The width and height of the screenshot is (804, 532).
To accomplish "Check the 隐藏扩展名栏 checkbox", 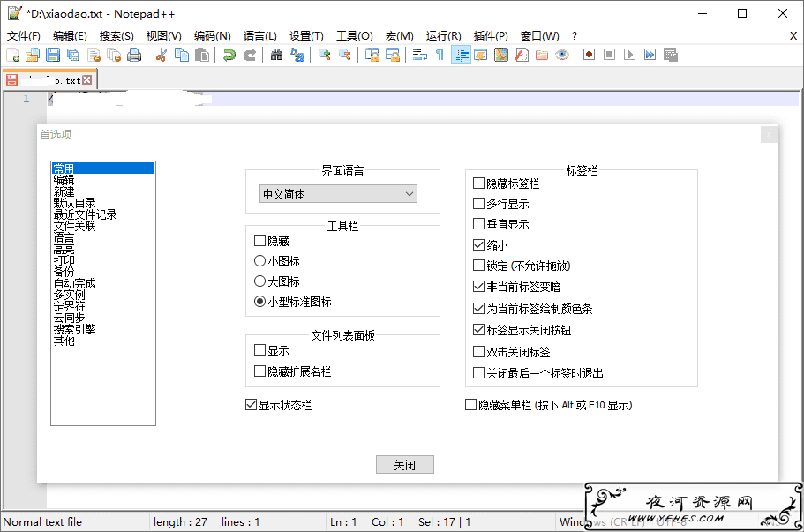I will point(260,371).
